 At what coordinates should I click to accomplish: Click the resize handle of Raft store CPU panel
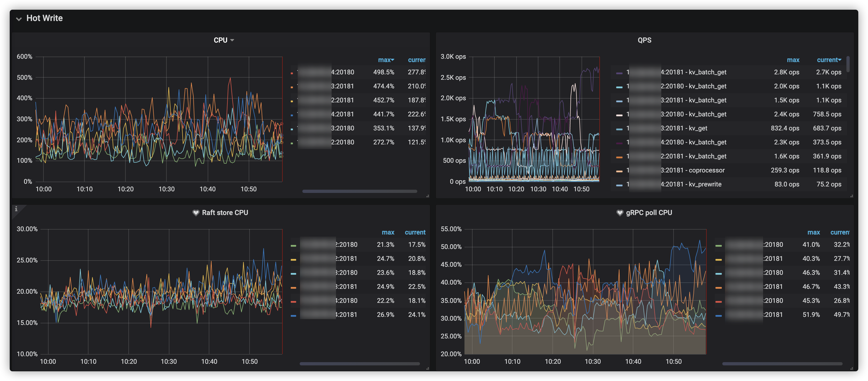[x=427, y=369]
